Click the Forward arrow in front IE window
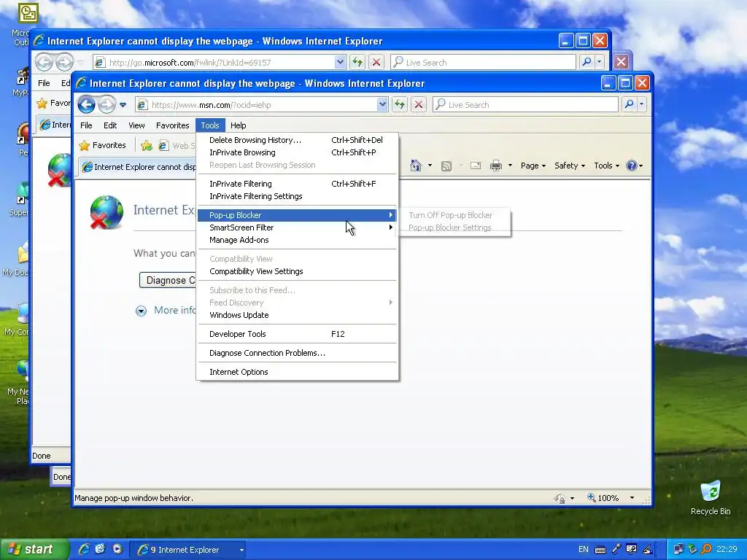 tap(107, 104)
